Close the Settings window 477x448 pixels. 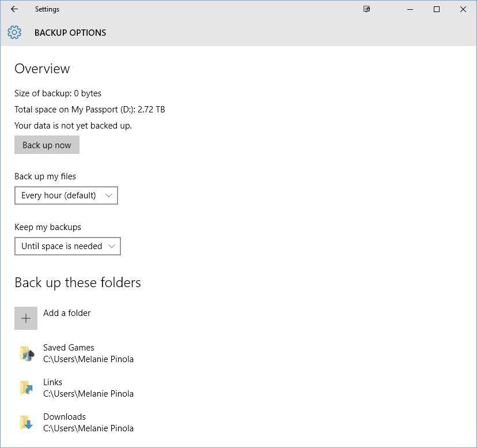coord(463,9)
